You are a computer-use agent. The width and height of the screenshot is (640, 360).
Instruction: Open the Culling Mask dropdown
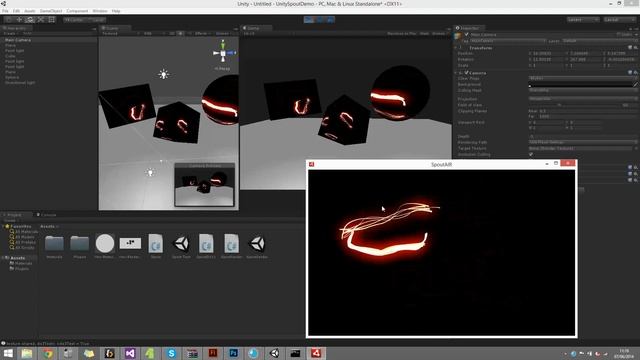pyautogui.click(x=582, y=90)
